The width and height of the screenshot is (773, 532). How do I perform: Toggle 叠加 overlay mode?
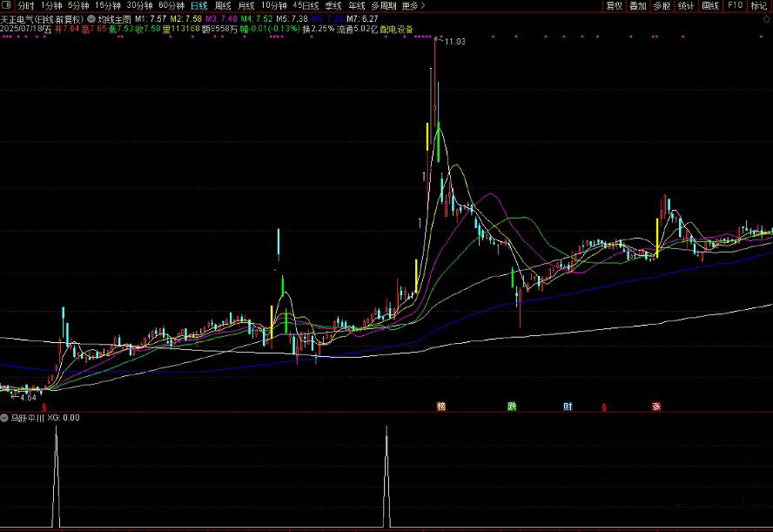coord(638,6)
